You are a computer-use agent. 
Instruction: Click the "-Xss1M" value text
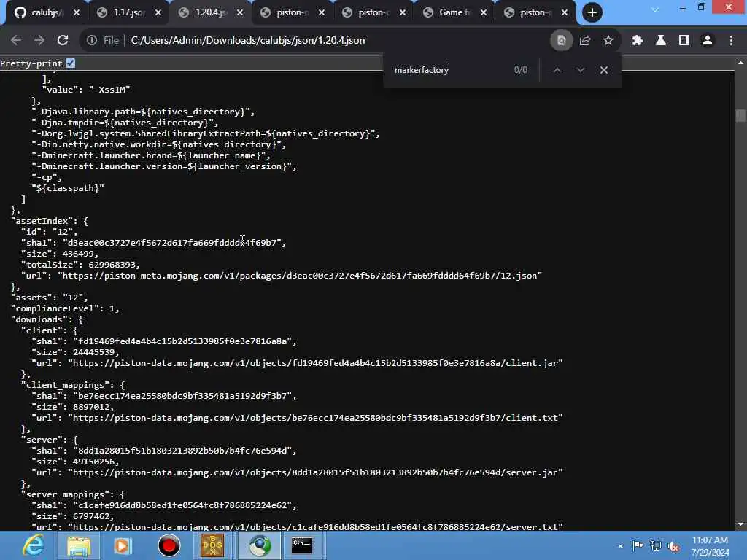pos(109,90)
